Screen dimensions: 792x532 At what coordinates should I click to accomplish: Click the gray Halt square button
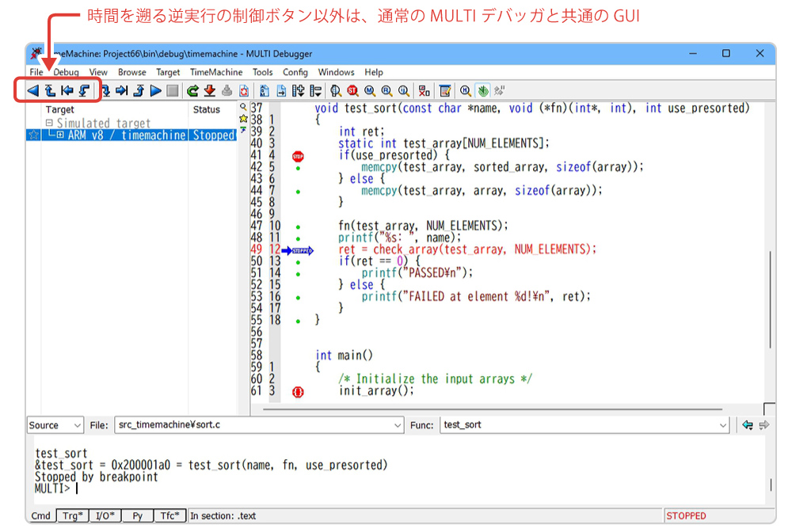click(173, 91)
